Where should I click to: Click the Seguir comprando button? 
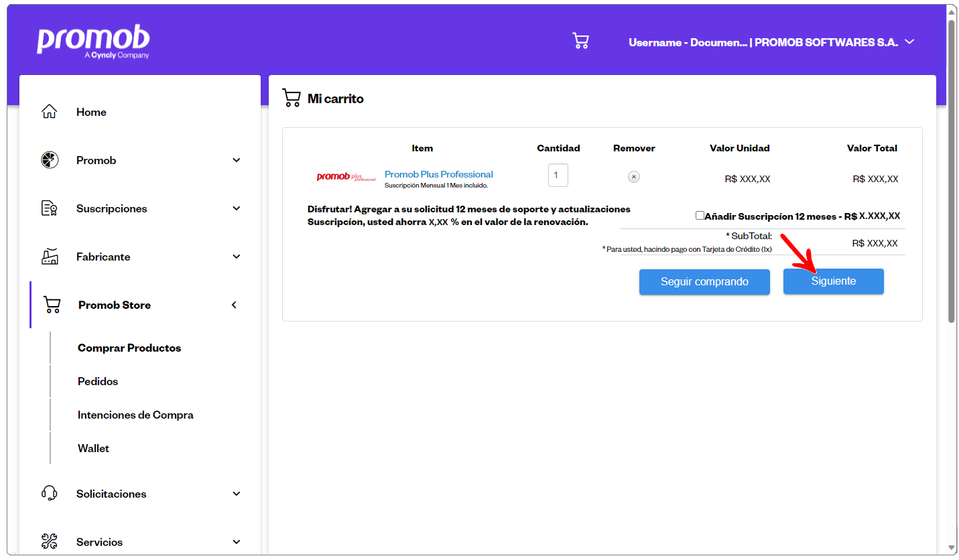tap(704, 281)
